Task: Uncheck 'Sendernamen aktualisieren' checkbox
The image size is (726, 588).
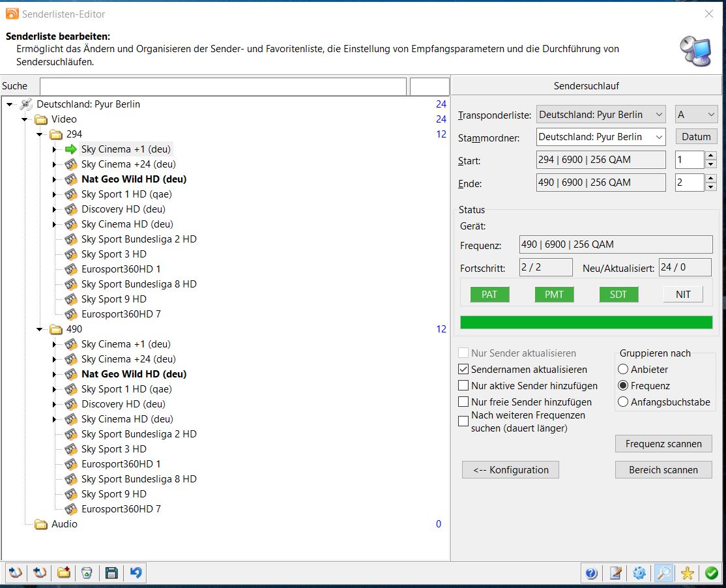Action: pyautogui.click(x=463, y=369)
